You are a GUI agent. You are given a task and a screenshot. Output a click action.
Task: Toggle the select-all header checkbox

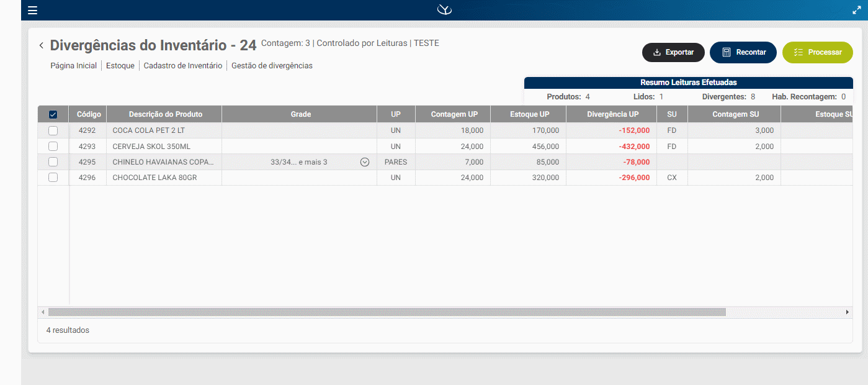coord(53,114)
